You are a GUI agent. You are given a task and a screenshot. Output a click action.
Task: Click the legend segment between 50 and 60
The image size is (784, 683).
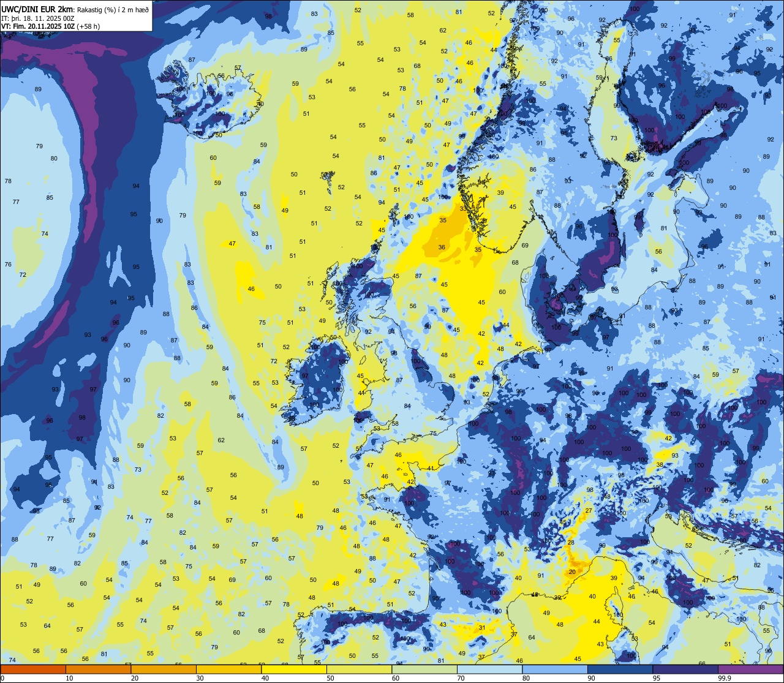[x=359, y=669]
